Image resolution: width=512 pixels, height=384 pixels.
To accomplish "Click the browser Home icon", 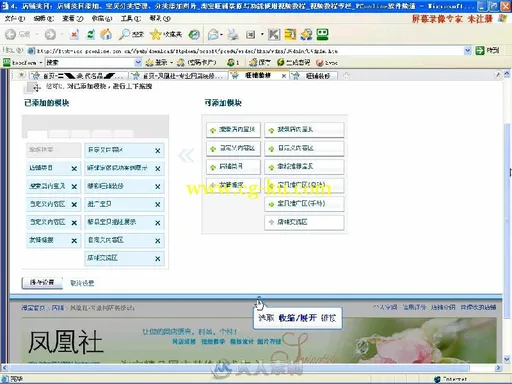I will tap(106, 34).
